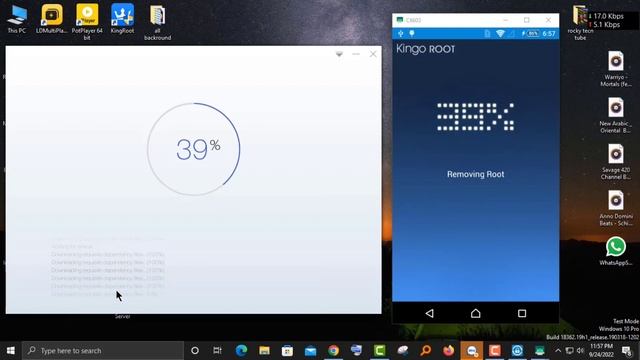Image resolution: width=640 pixels, height=360 pixels.
Task: Open the notification center icon
Action: coord(627,351)
